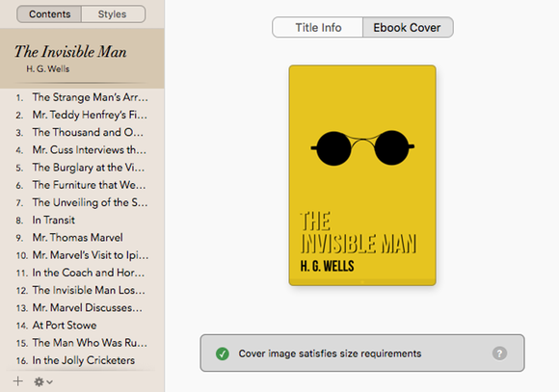Open the gear actions menu
Image resolution: width=559 pixels, height=392 pixels.
tap(43, 382)
